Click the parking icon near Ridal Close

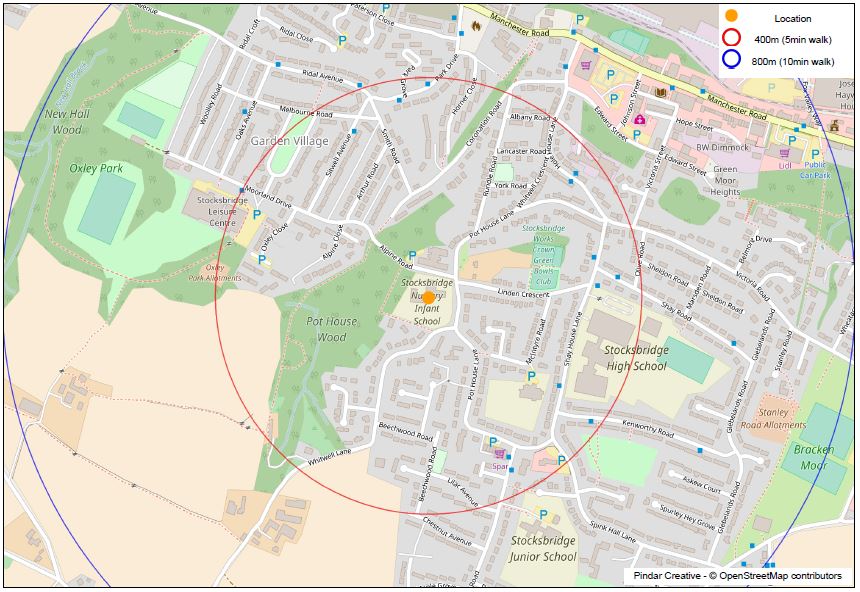coord(343,40)
